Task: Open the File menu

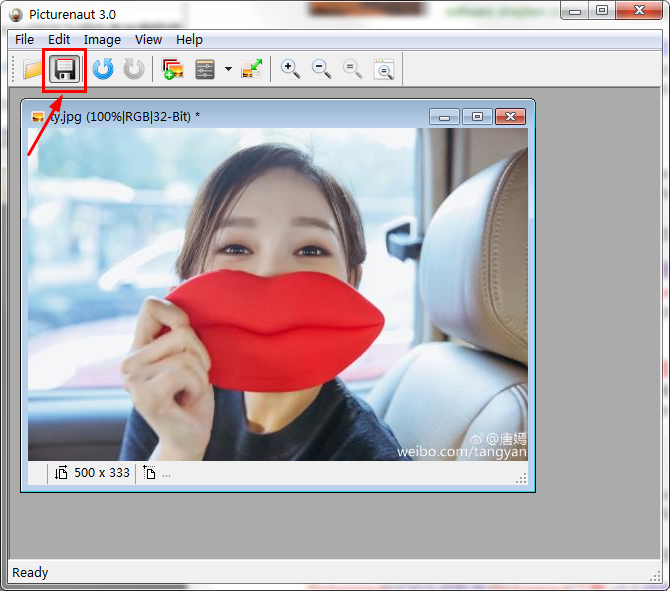Action: pos(24,40)
